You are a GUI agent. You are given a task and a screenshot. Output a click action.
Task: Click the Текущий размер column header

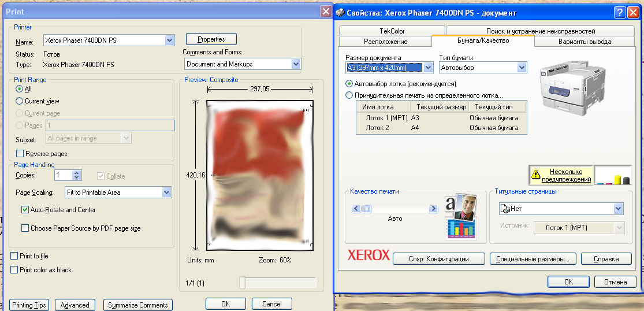pos(440,107)
